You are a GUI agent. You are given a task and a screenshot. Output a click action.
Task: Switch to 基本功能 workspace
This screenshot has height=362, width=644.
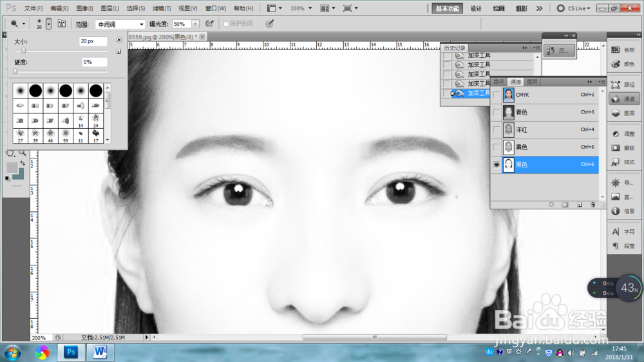(x=447, y=8)
